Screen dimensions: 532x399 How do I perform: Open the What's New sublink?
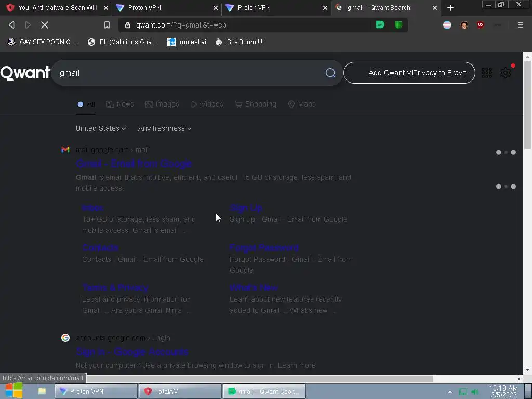click(254, 288)
